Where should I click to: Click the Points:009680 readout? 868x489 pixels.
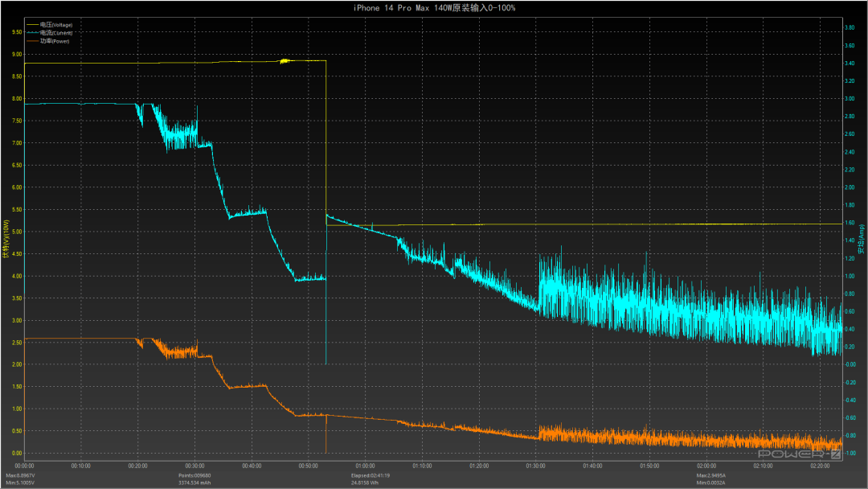194,475
